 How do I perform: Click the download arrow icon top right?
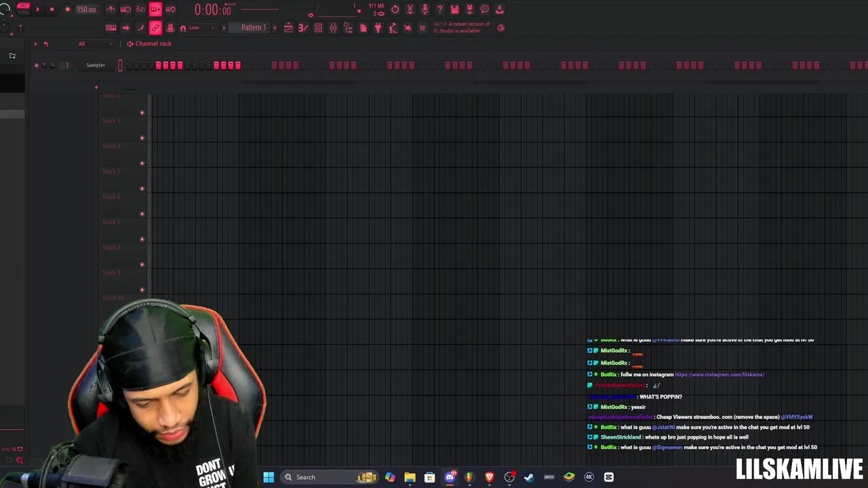(499, 9)
